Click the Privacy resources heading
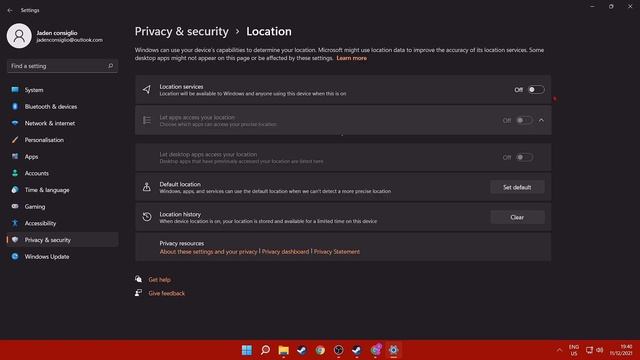The height and width of the screenshot is (360, 640). [182, 243]
